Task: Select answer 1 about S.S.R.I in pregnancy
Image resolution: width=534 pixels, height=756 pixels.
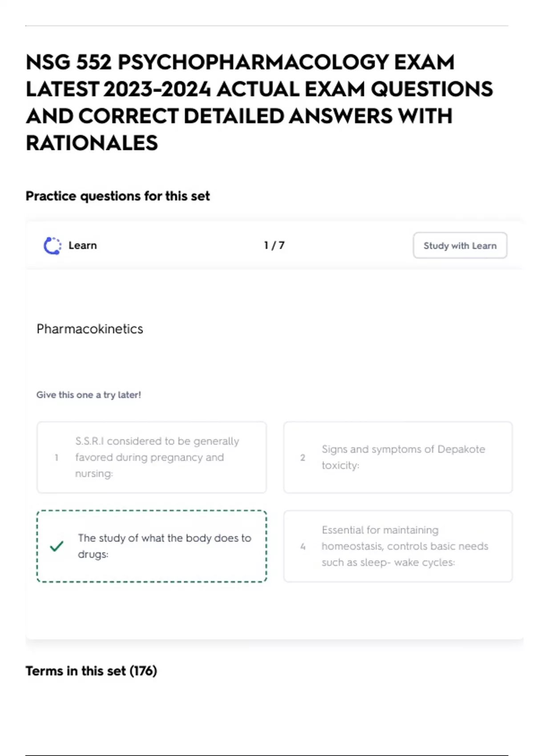Action: pos(152,457)
